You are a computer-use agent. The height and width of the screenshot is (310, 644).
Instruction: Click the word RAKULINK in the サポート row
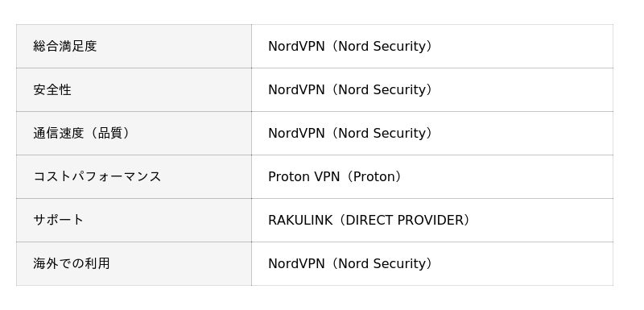pos(300,221)
